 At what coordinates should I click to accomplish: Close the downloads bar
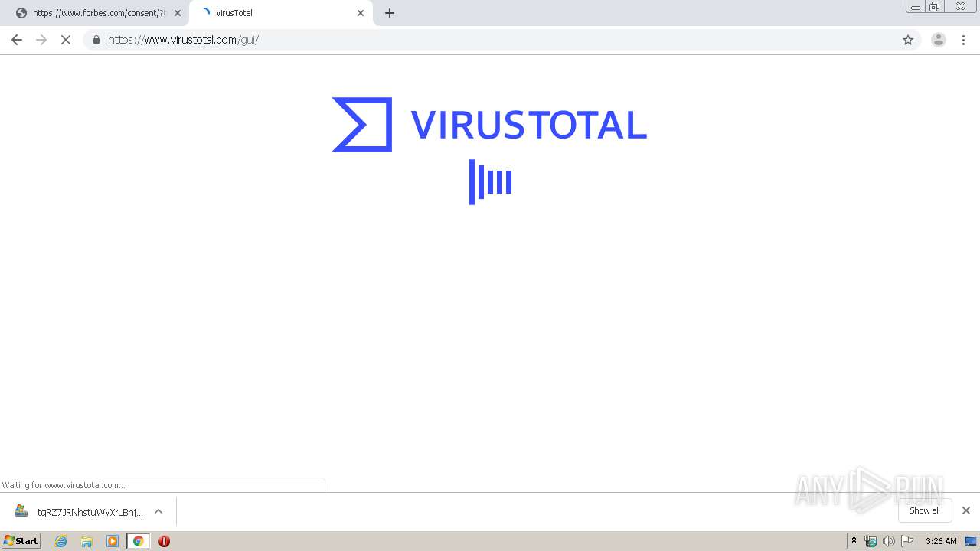pos(966,510)
